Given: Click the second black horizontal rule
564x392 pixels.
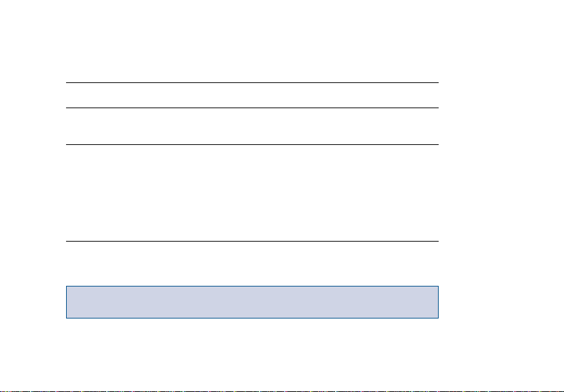Looking at the screenshot, I should [x=252, y=108].
